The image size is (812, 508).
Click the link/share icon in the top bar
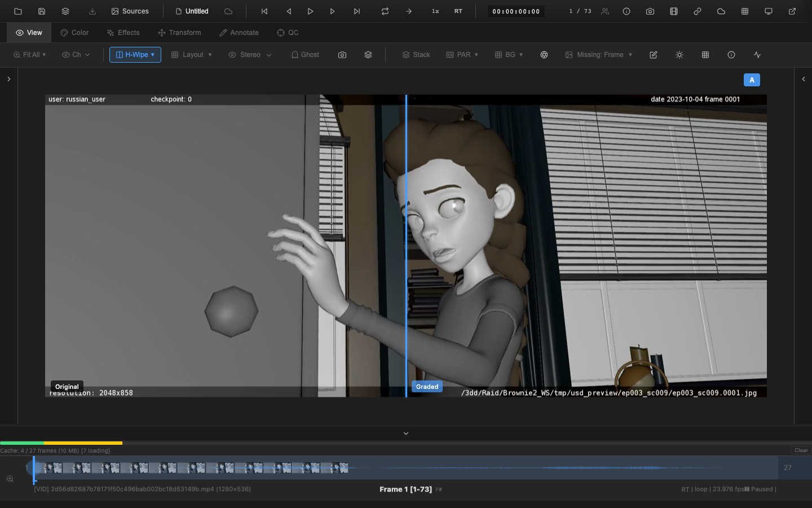(697, 11)
